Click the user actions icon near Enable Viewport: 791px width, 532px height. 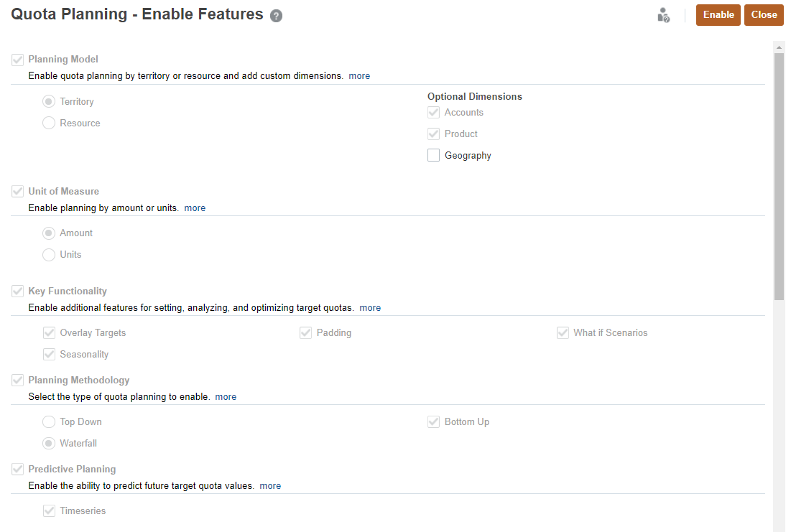tap(663, 14)
